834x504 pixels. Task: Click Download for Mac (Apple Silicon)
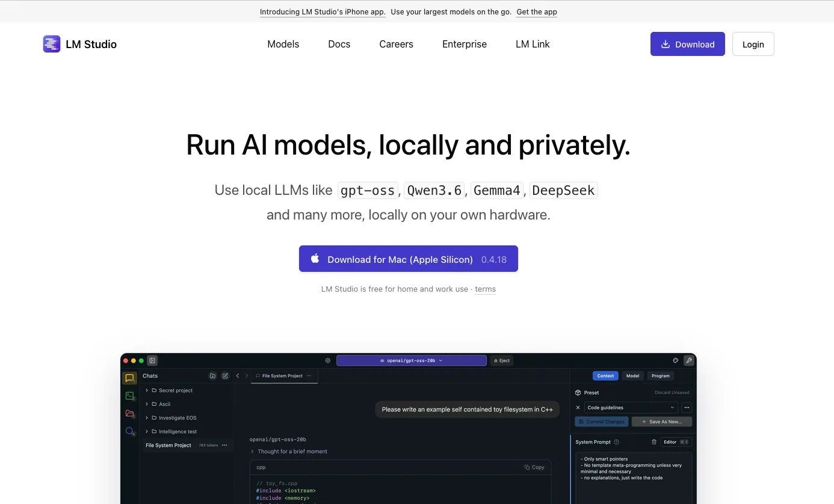coord(409,259)
